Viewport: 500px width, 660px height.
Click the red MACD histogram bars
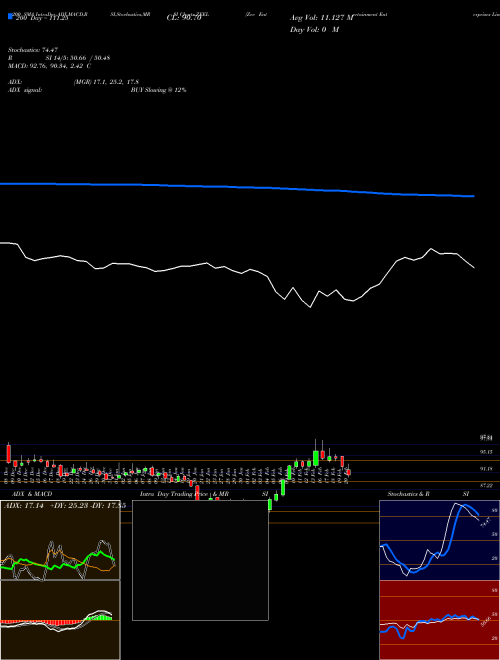pos(40,622)
